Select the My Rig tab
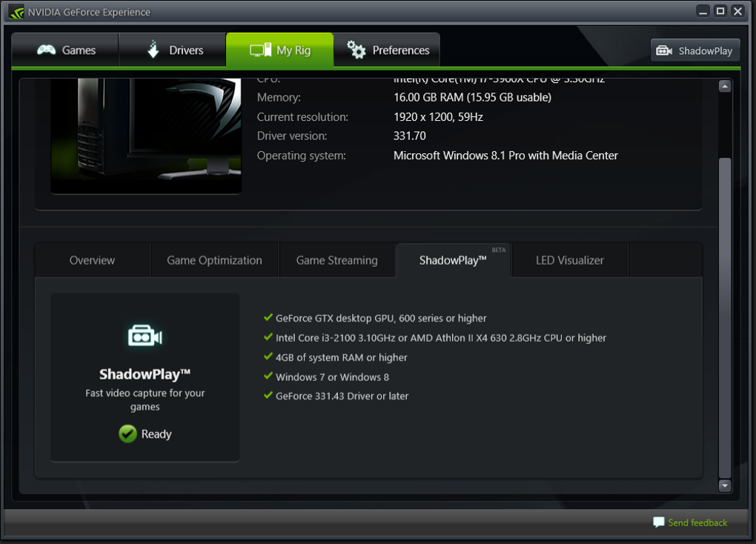 [279, 50]
